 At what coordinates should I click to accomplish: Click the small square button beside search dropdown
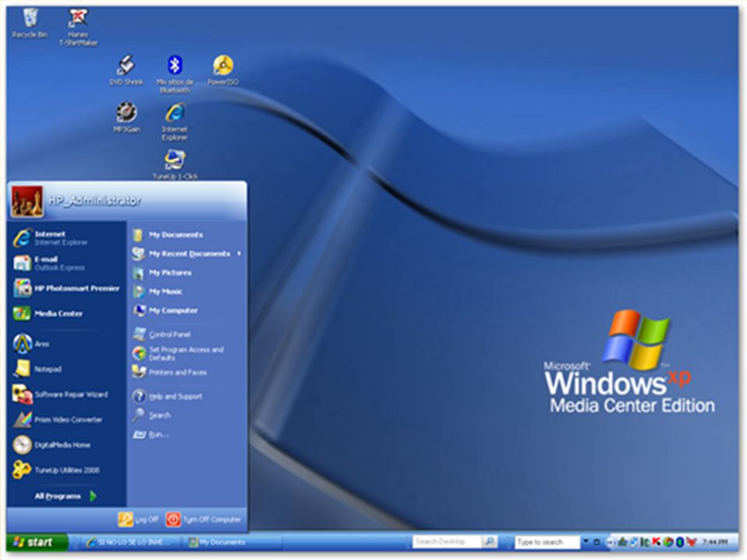[x=597, y=542]
